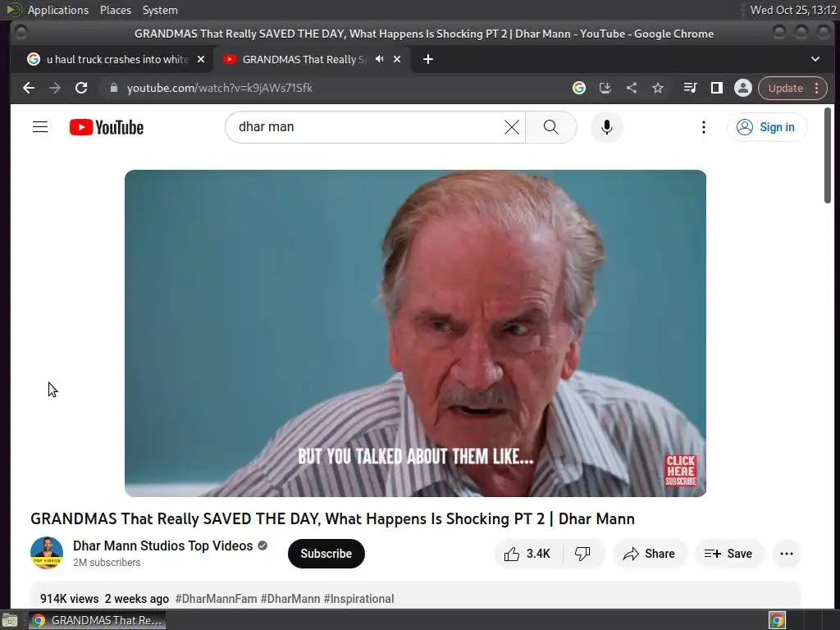Dislike the video with thumbs down
The image size is (840, 630).
pyautogui.click(x=583, y=554)
